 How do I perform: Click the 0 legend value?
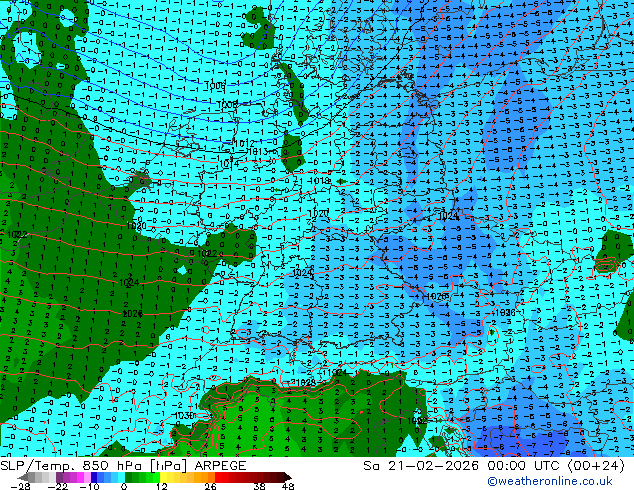pos(124,486)
